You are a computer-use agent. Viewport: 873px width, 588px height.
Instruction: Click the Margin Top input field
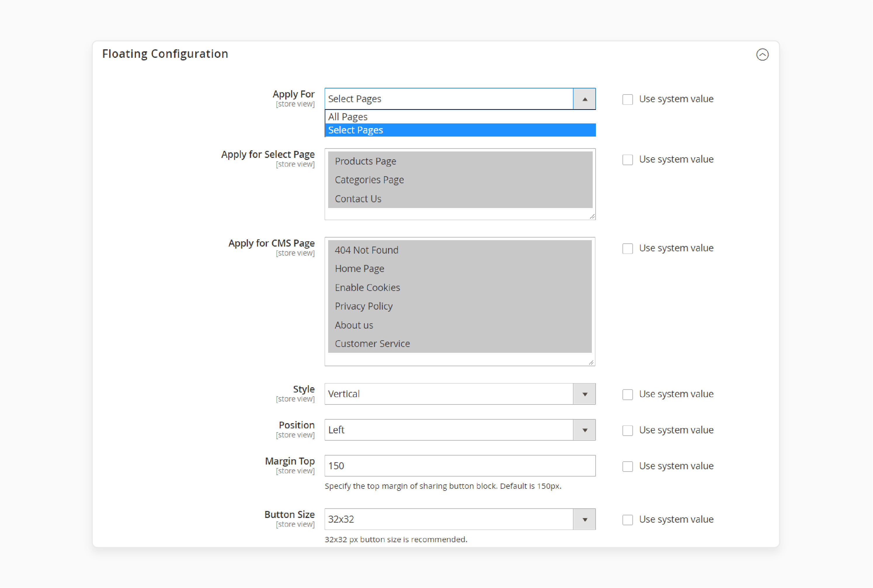(460, 466)
